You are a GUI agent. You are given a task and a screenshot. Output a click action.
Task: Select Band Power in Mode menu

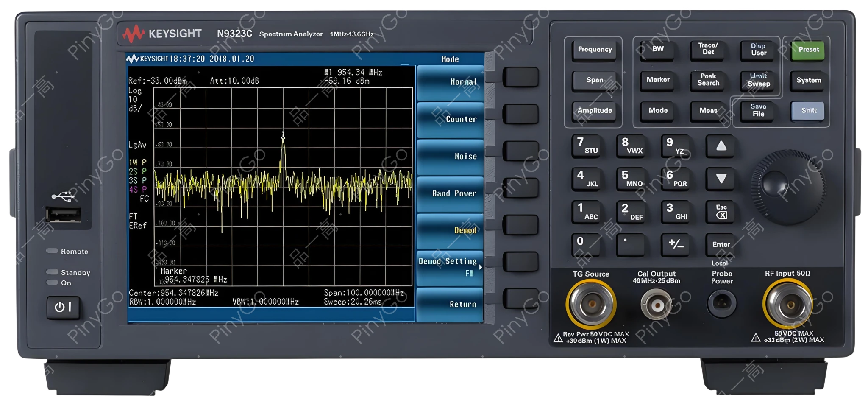pyautogui.click(x=450, y=194)
